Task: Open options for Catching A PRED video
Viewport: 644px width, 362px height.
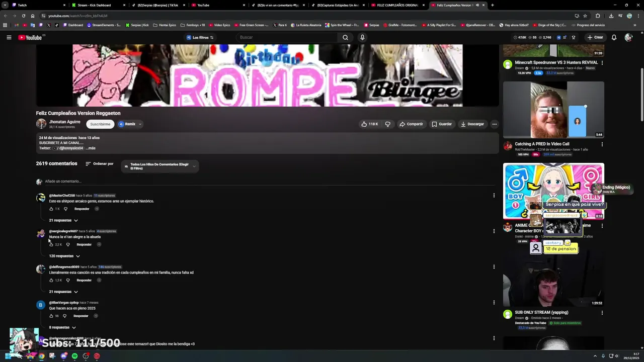Action: pyautogui.click(x=602, y=144)
